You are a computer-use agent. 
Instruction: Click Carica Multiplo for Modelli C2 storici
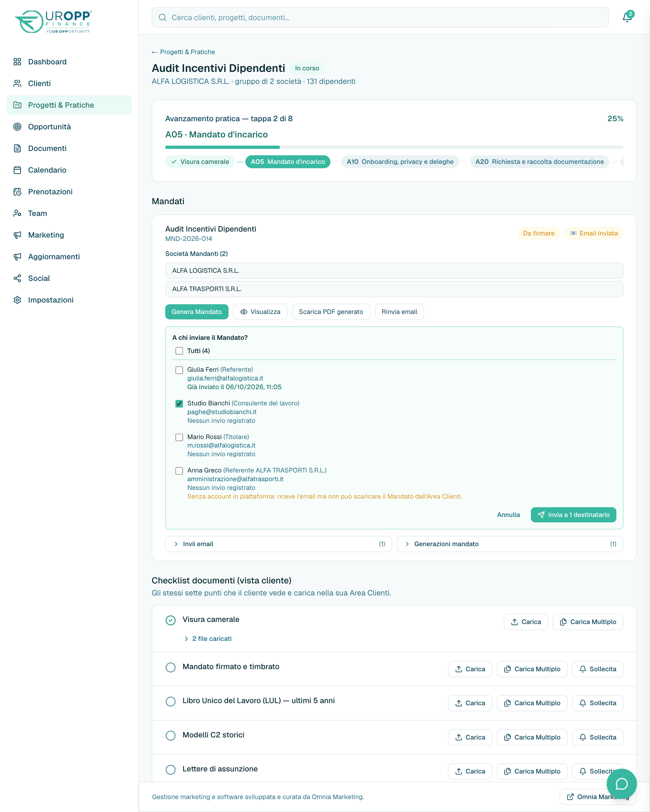(532, 737)
